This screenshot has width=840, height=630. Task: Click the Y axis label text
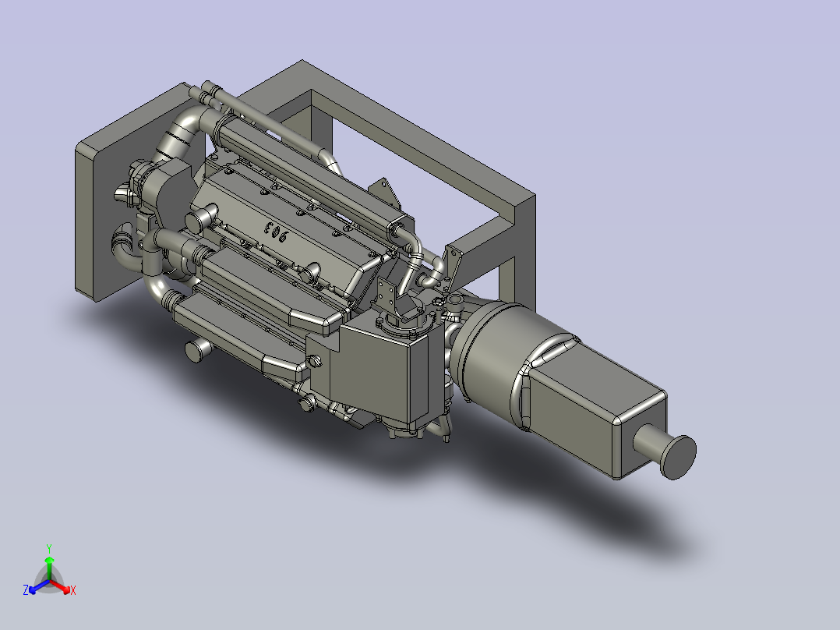[x=49, y=547]
